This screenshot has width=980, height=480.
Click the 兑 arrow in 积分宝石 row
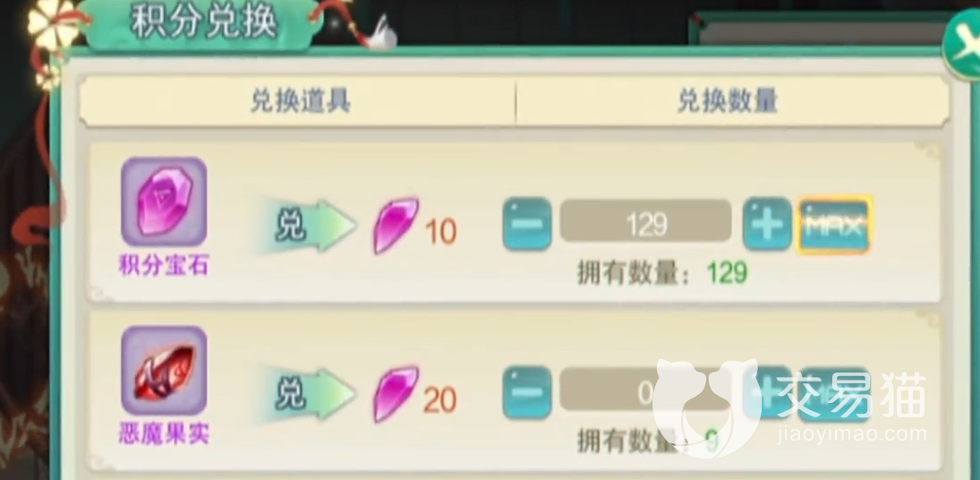tap(307, 227)
